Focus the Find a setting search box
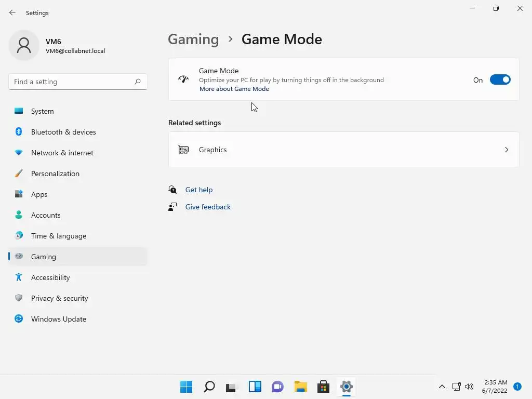Viewport: 532px width, 399px height. pyautogui.click(x=78, y=82)
